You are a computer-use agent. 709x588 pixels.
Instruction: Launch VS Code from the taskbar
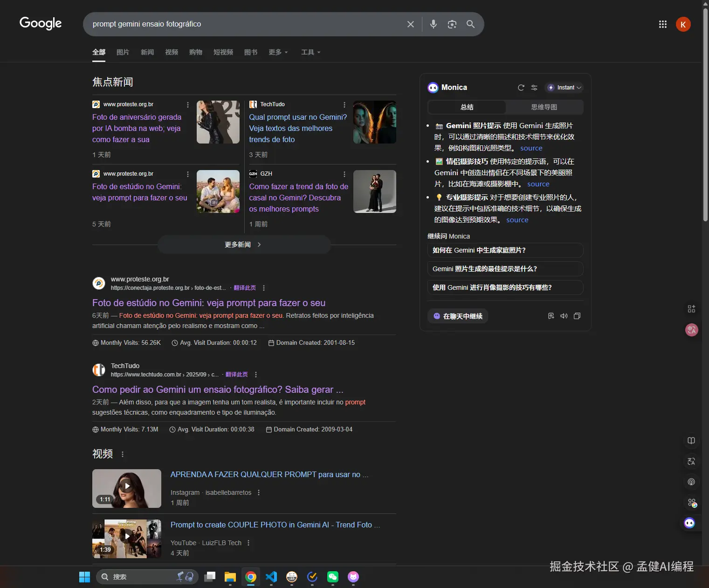click(271, 577)
